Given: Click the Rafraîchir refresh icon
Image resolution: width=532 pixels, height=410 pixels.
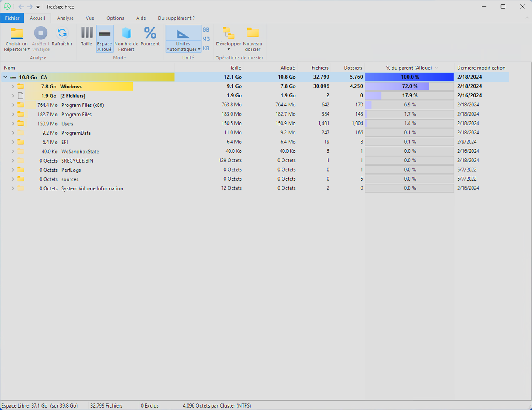Looking at the screenshot, I should (x=62, y=34).
